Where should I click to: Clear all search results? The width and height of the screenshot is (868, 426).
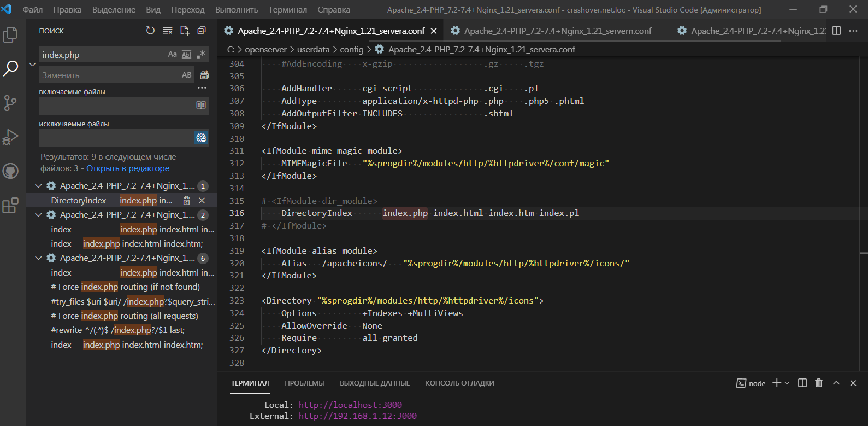[x=168, y=31]
